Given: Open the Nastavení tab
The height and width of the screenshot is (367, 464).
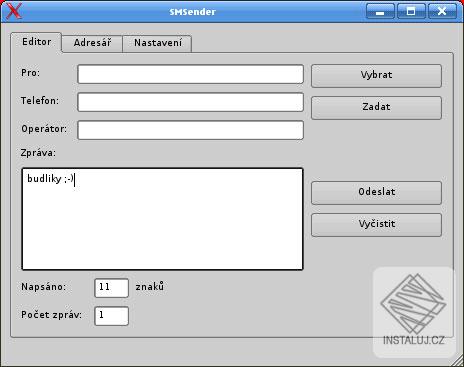Looking at the screenshot, I should coord(158,43).
